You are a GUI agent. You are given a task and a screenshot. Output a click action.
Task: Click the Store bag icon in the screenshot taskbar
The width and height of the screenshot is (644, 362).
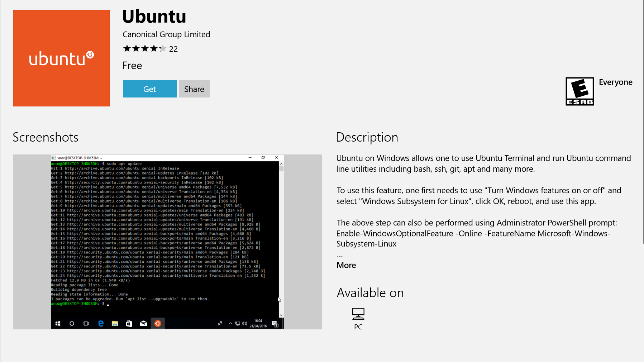tap(129, 324)
